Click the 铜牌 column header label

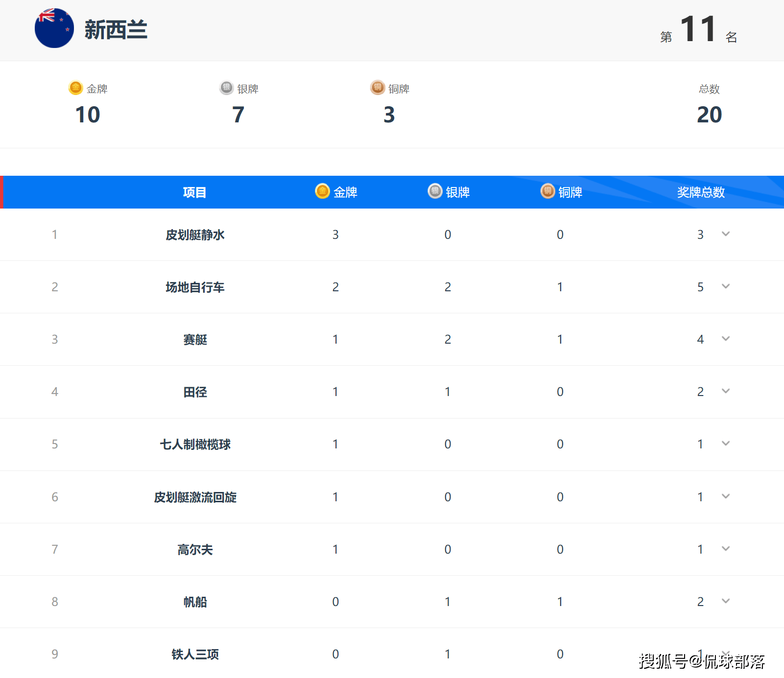(x=570, y=192)
